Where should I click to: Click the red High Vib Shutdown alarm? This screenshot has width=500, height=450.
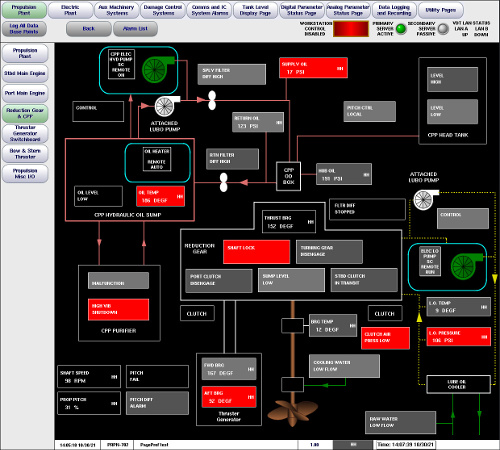[x=118, y=310]
